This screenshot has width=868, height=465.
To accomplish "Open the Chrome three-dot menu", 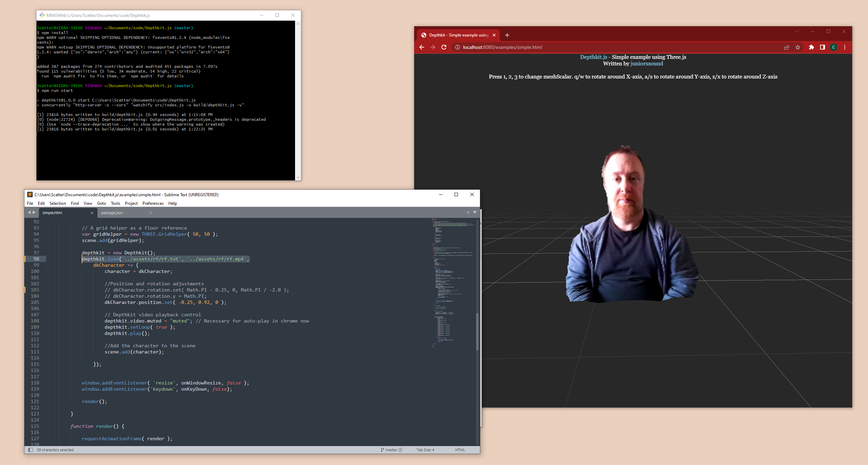I will [845, 47].
